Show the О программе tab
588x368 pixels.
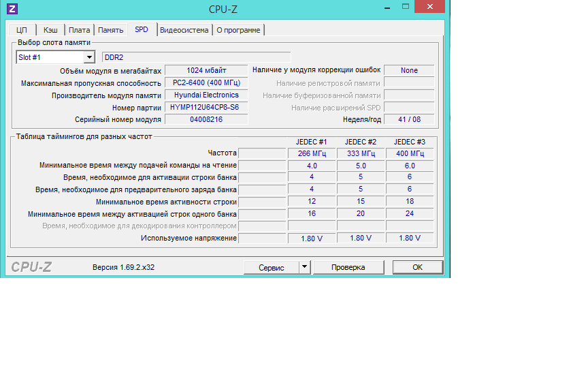(x=238, y=30)
